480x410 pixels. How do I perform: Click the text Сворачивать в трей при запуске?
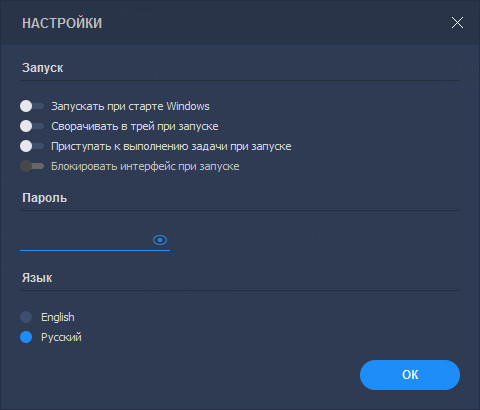pyautogui.click(x=135, y=126)
